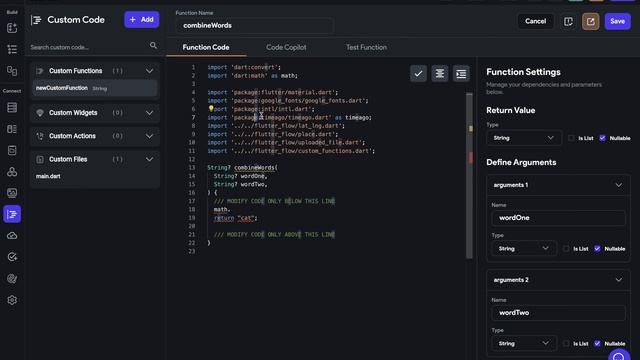The width and height of the screenshot is (640, 360).
Task: Toggle Is List for wordTwo argument
Action: [x=566, y=344]
